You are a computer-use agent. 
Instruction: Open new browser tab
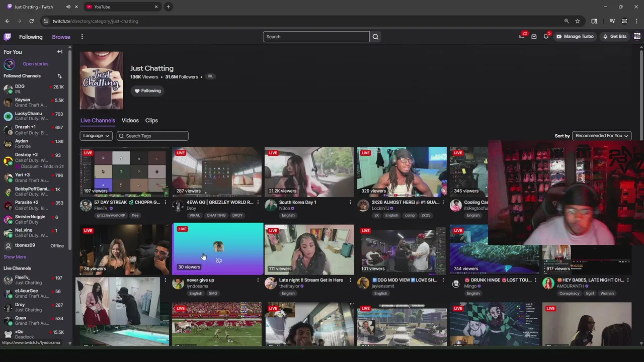coord(168,7)
